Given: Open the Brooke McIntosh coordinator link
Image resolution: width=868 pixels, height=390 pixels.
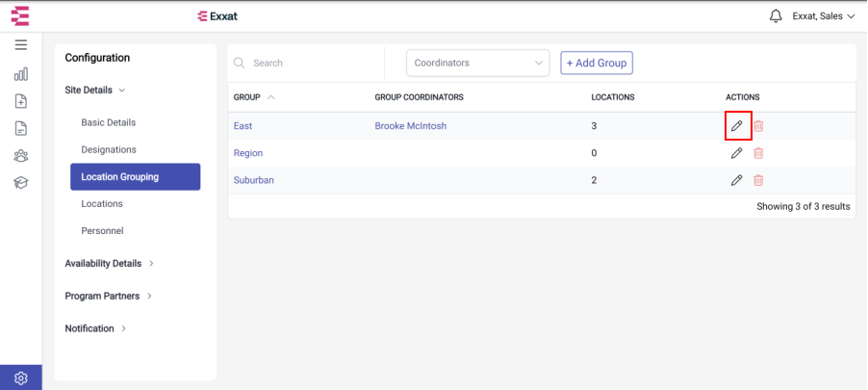Looking at the screenshot, I should 411,126.
